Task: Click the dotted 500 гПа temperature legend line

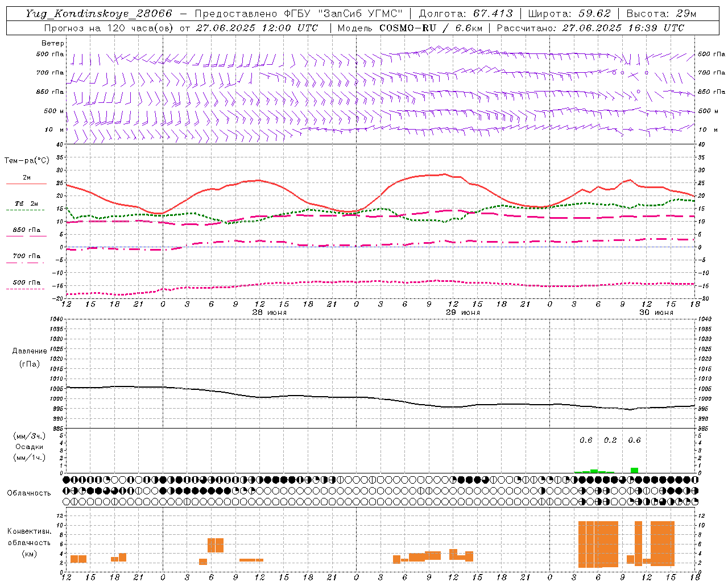Action: tap(25, 289)
